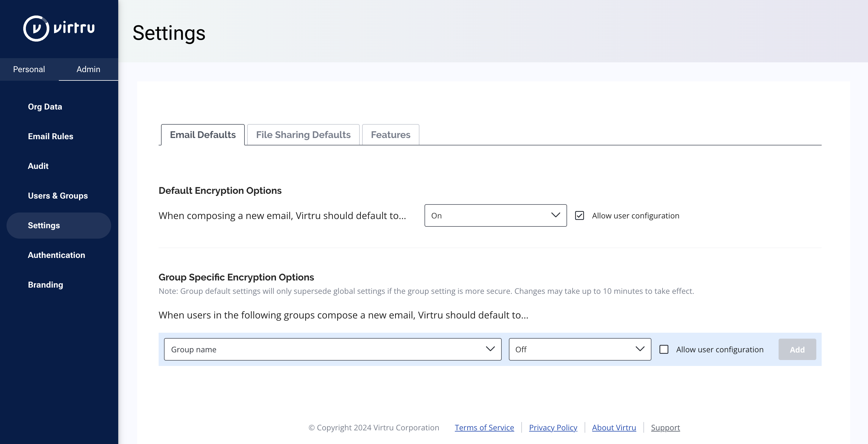Viewport: 868px width, 444px height.
Task: Select Settings in the sidebar
Action: pos(59,226)
